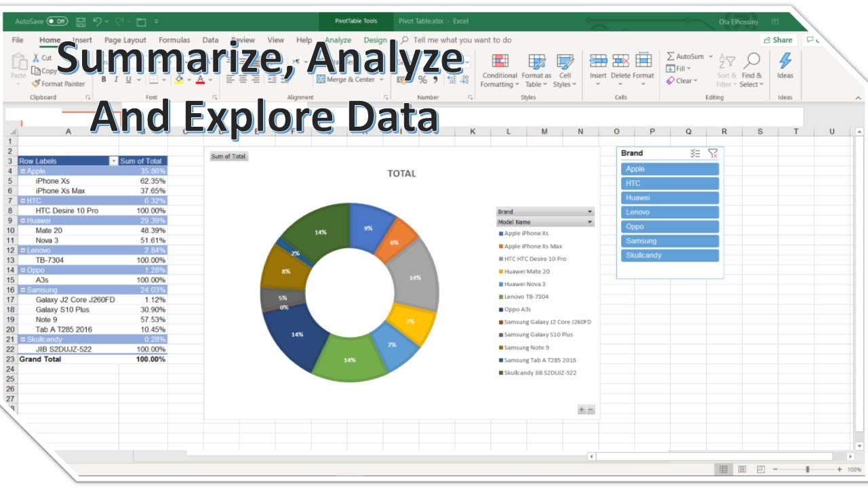
Task: Select Samsung in the Brand slicer
Action: coord(670,241)
